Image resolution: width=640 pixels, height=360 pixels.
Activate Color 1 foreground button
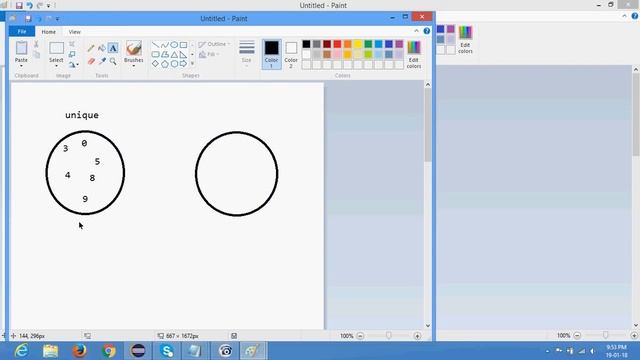(x=271, y=54)
